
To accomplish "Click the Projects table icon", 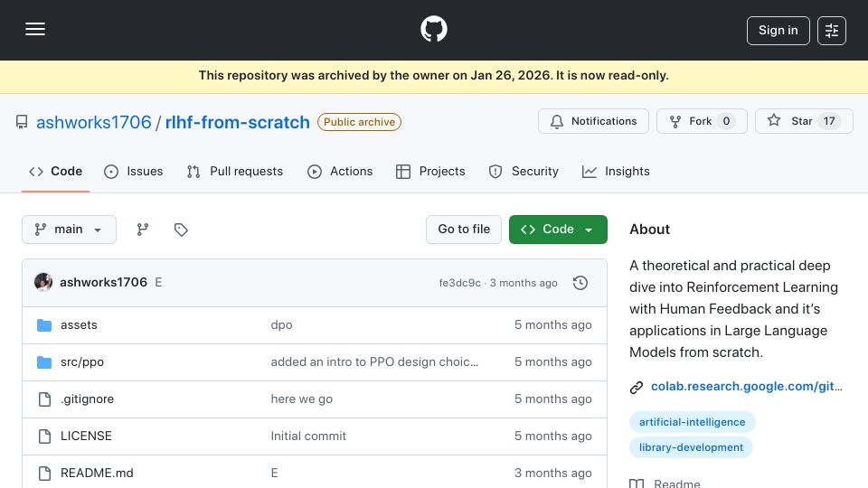I will coord(403,172).
